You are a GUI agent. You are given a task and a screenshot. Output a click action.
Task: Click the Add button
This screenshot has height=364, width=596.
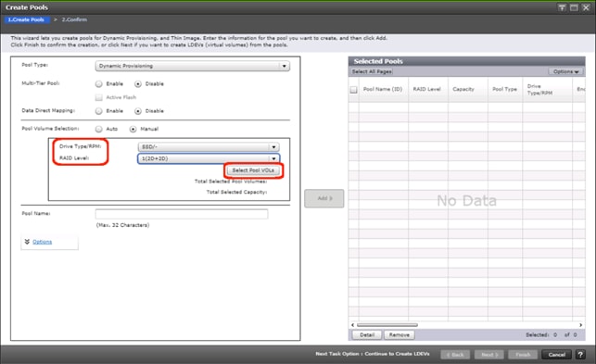click(x=324, y=198)
